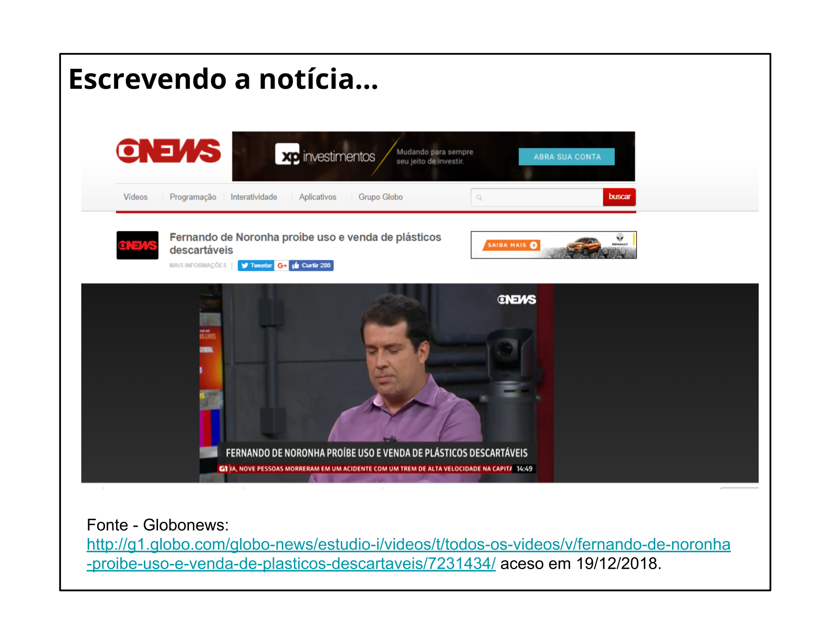Open the Vídeos menu

pyautogui.click(x=135, y=197)
